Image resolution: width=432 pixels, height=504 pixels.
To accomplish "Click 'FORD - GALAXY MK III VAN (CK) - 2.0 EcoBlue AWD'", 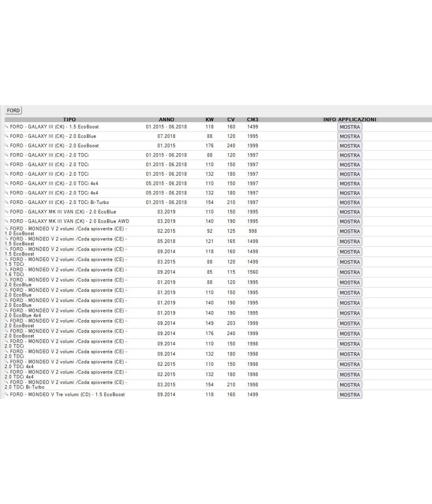I will point(70,221).
